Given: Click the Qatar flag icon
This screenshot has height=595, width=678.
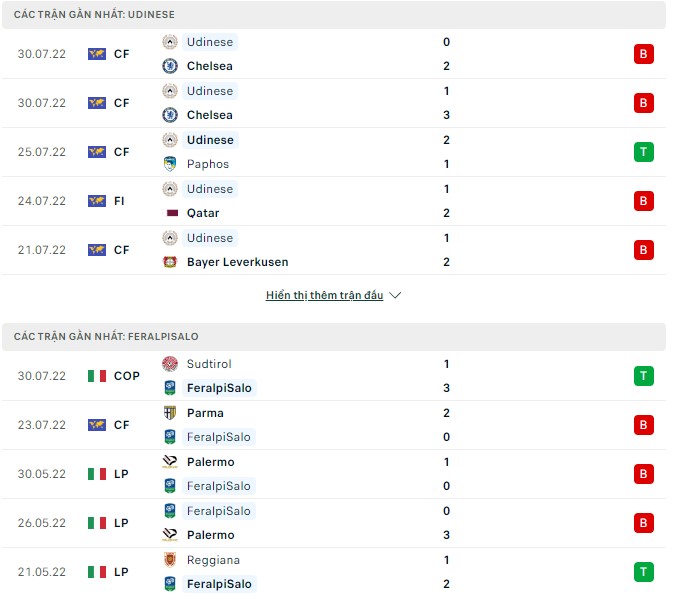Looking at the screenshot, I should (x=170, y=213).
